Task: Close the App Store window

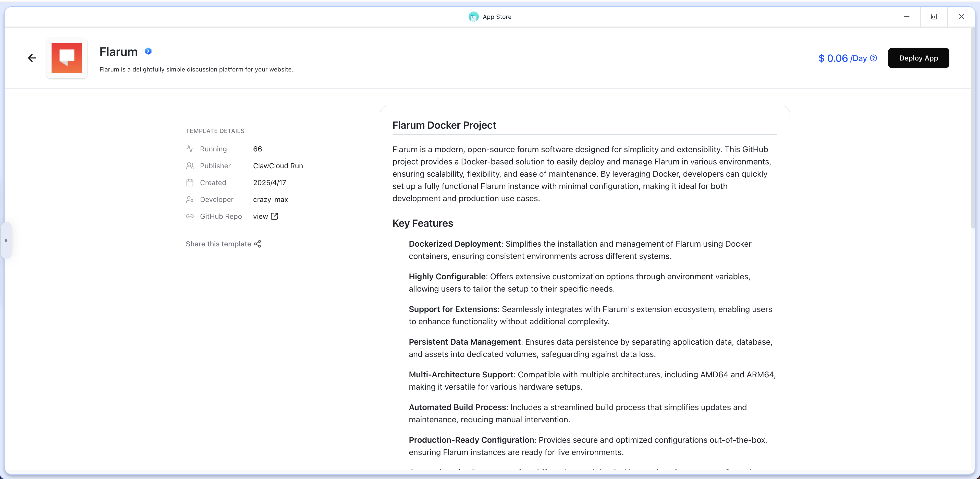Action: [961, 17]
